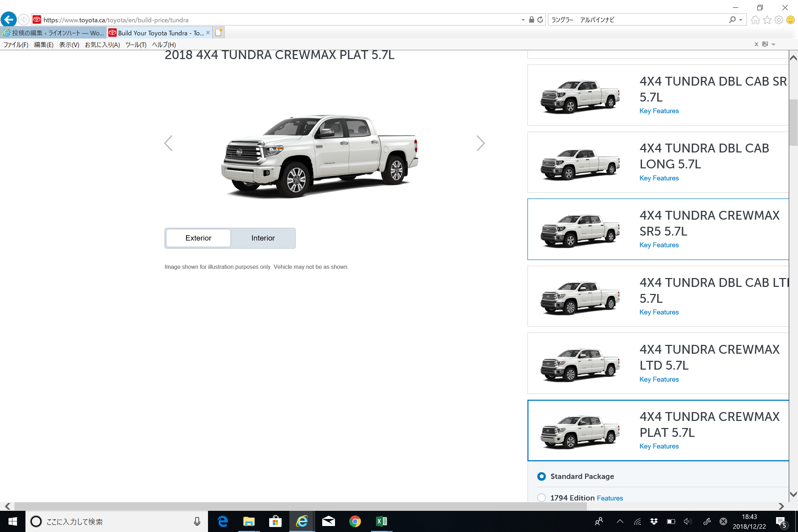Select the 1794 Edition radio button
Image resolution: width=798 pixels, height=532 pixels.
click(542, 498)
